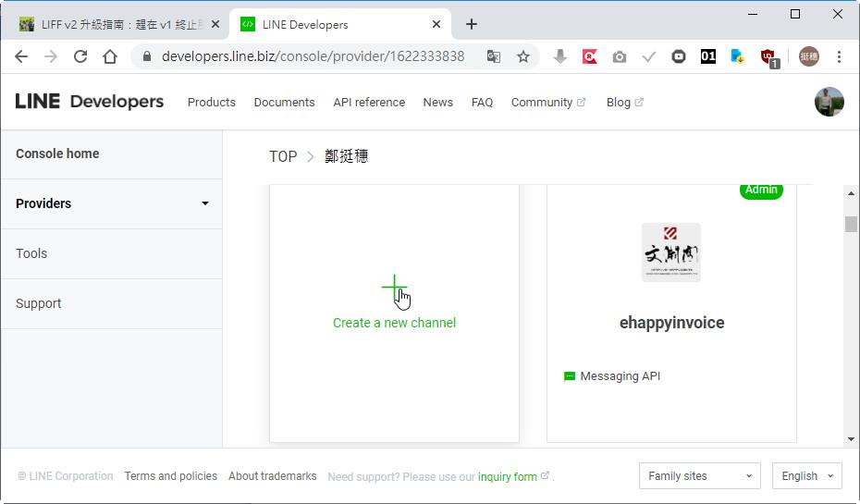860x504 pixels.
Task: Click the gray download arrow extension
Action: pyautogui.click(x=560, y=56)
